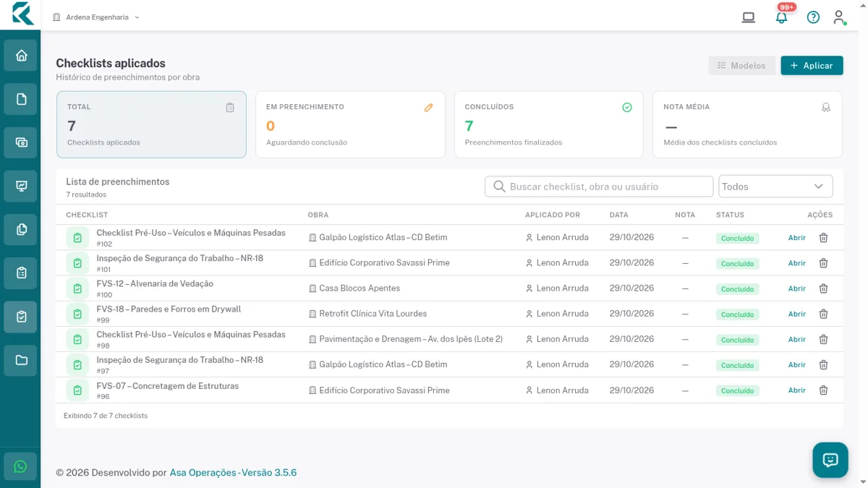Select the Nota Média summary card
This screenshot has width=868, height=488.
[x=747, y=124]
